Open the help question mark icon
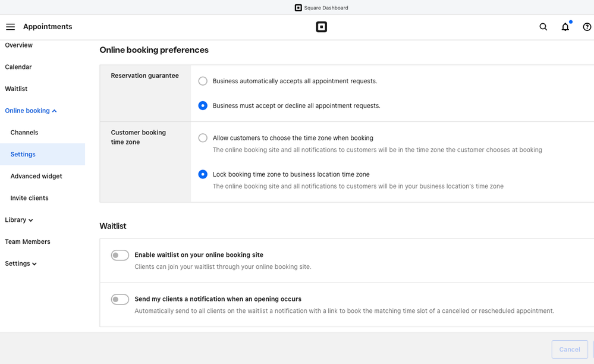The image size is (594, 364). pyautogui.click(x=587, y=27)
